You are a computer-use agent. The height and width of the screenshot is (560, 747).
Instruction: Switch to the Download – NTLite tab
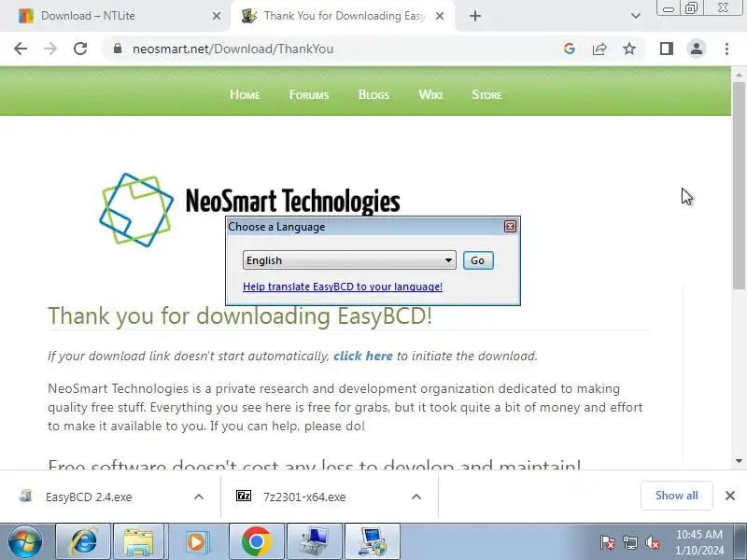pos(114,16)
